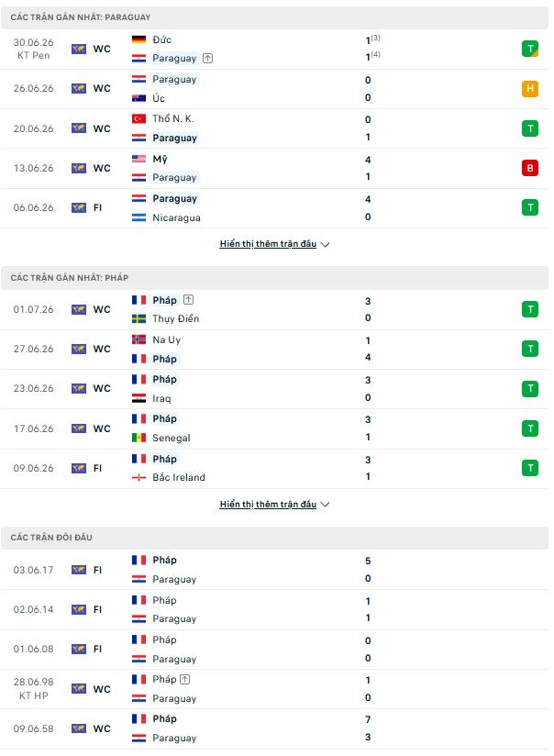
Task: Expand more Paraguay matches with the chevron
Action: pos(325,244)
